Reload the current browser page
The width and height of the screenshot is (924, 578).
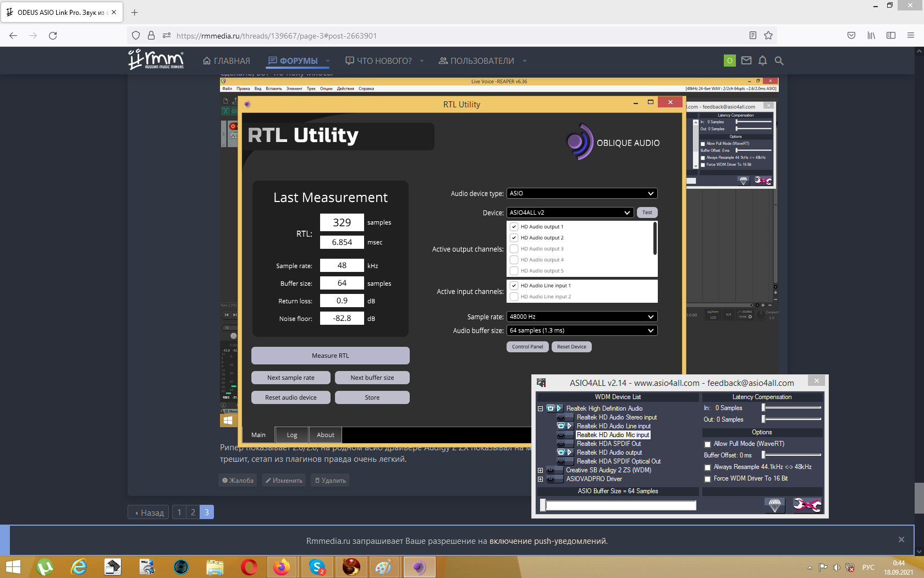coord(53,35)
